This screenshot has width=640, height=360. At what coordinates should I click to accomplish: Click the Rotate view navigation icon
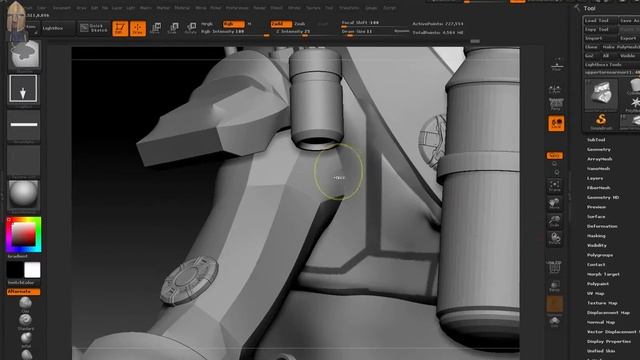point(555,238)
